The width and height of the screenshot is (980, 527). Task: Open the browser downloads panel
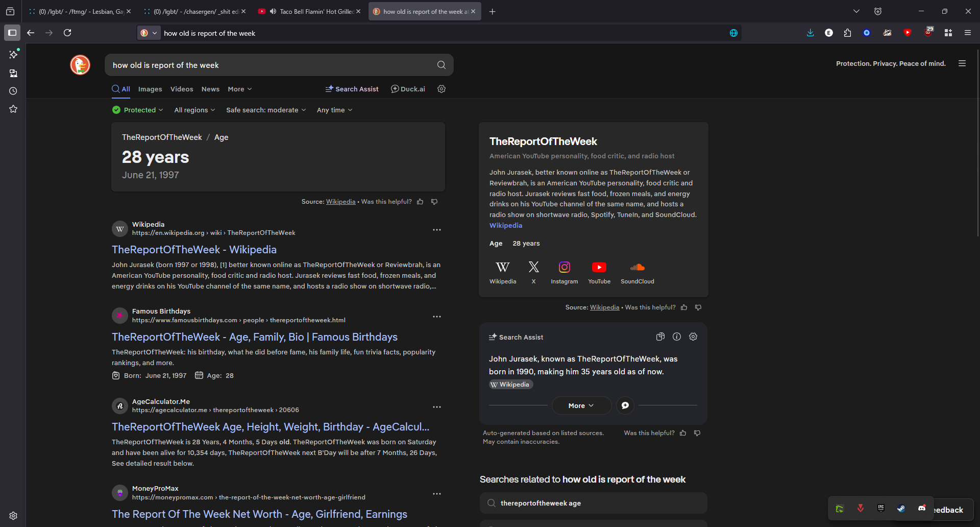point(810,33)
